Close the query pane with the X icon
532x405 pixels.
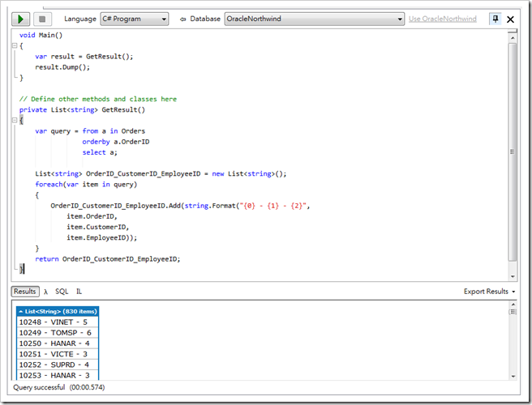point(510,19)
